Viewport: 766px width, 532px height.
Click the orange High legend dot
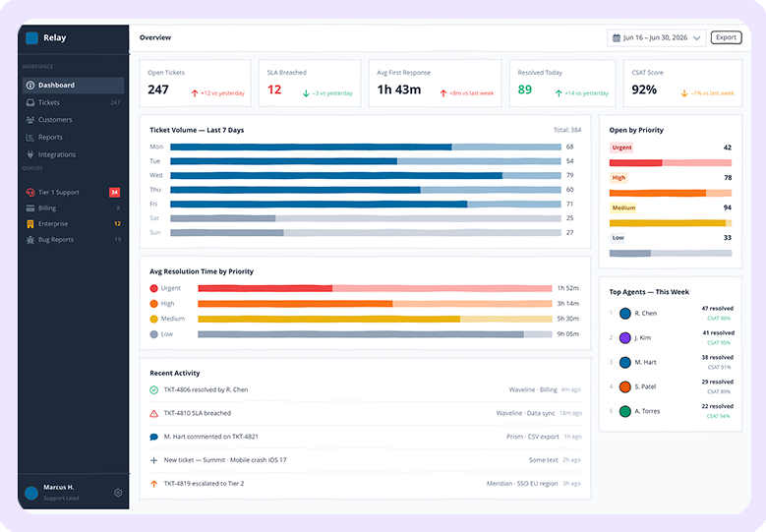[x=153, y=304]
